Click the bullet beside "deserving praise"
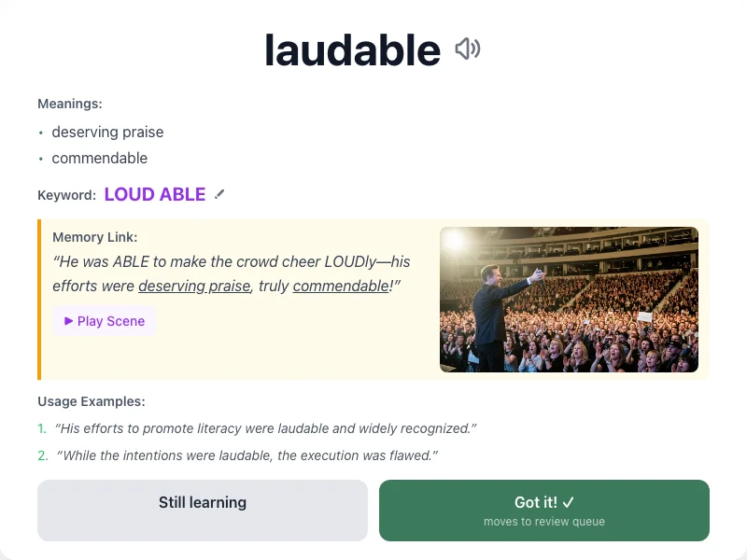Screen dimensions: 747x560 pyautogui.click(x=42, y=133)
